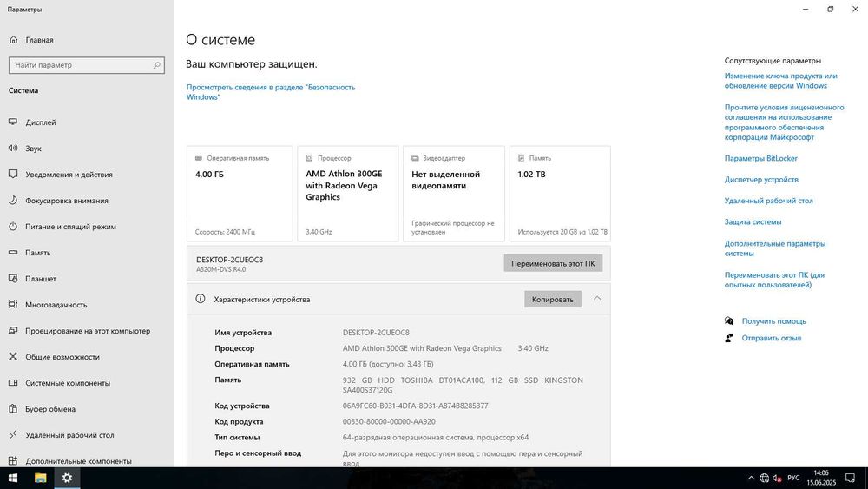Click the Видеоадаптер card
The height and width of the screenshot is (489, 868).
point(454,194)
